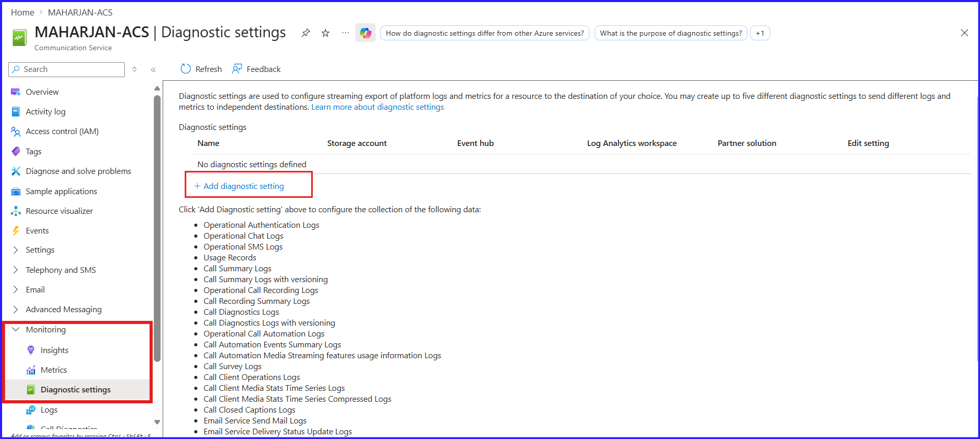
Task: Click the Partner solution column header
Action: point(747,143)
